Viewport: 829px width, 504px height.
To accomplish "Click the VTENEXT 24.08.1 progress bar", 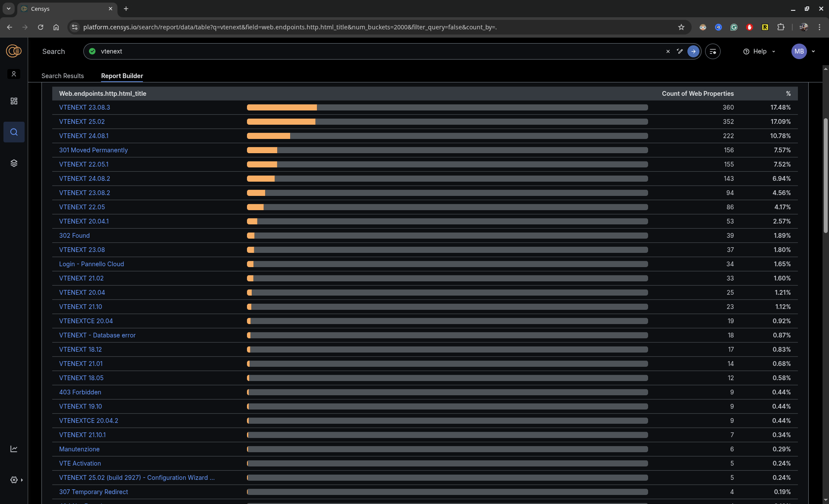I will point(447,136).
